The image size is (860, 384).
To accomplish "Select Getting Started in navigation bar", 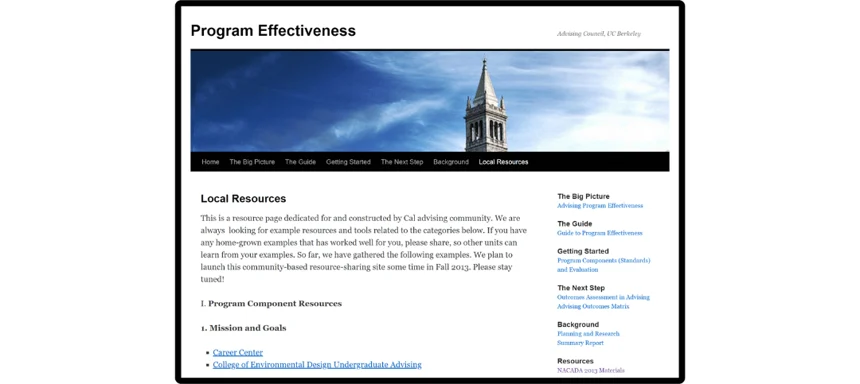I will tap(348, 162).
